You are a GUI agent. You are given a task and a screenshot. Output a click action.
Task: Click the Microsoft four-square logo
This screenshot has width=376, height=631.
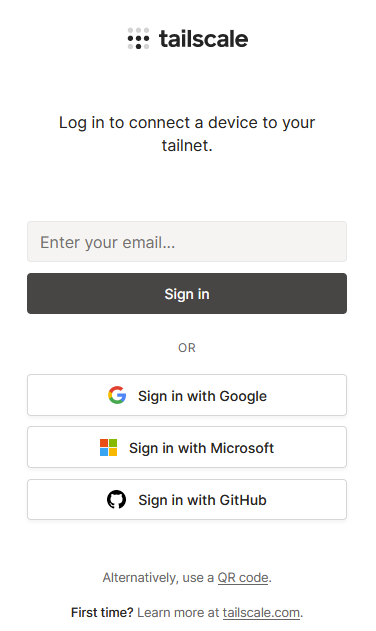click(109, 447)
